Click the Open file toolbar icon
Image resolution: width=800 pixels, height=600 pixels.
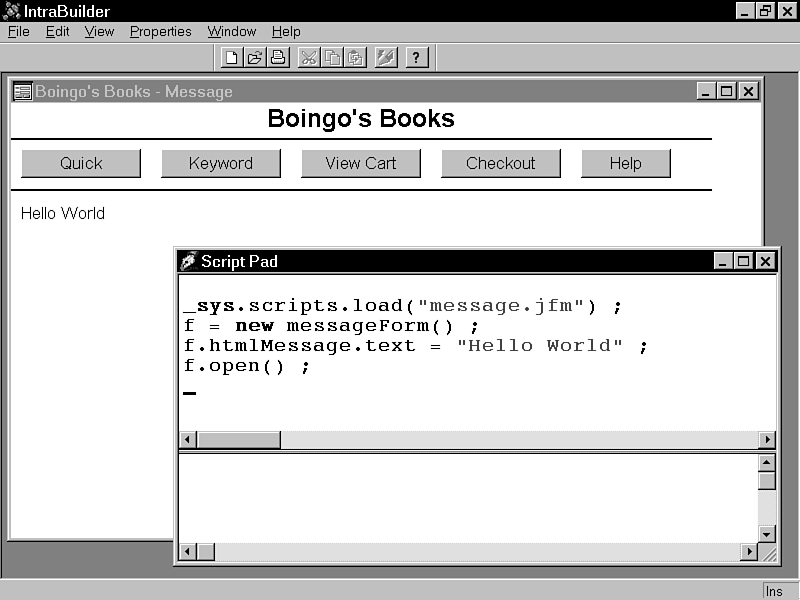click(255, 57)
